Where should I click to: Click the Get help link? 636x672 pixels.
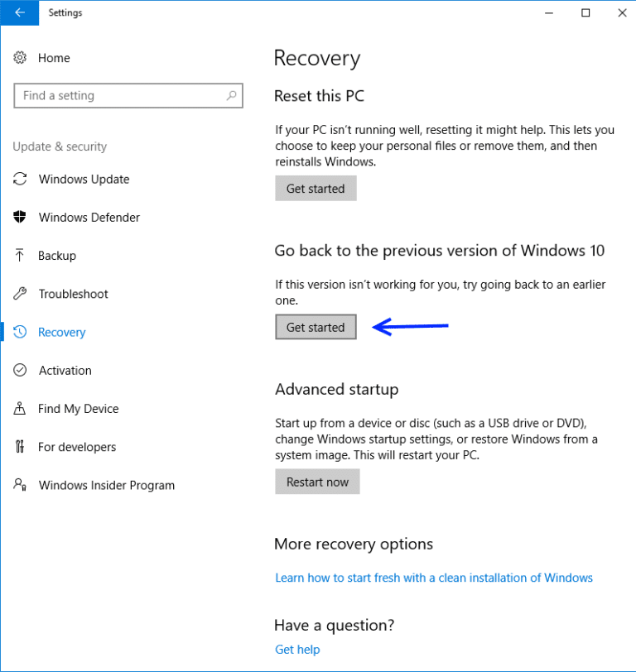[x=297, y=649]
